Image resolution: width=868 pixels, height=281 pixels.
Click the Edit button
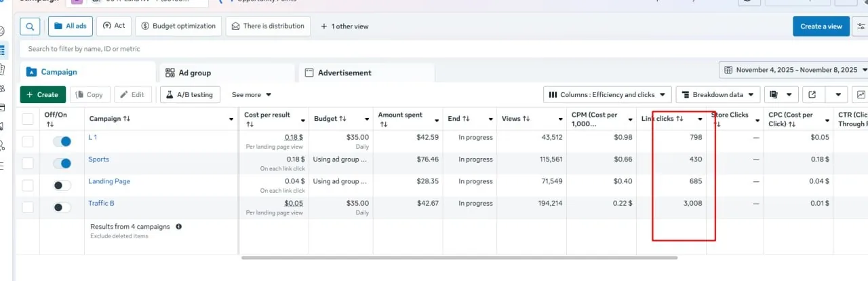[x=133, y=94]
